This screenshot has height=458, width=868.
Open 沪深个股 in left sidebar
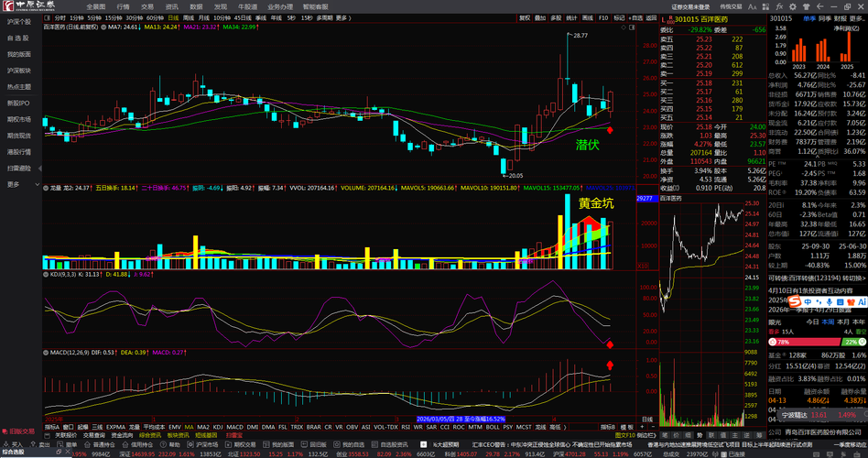click(19, 22)
